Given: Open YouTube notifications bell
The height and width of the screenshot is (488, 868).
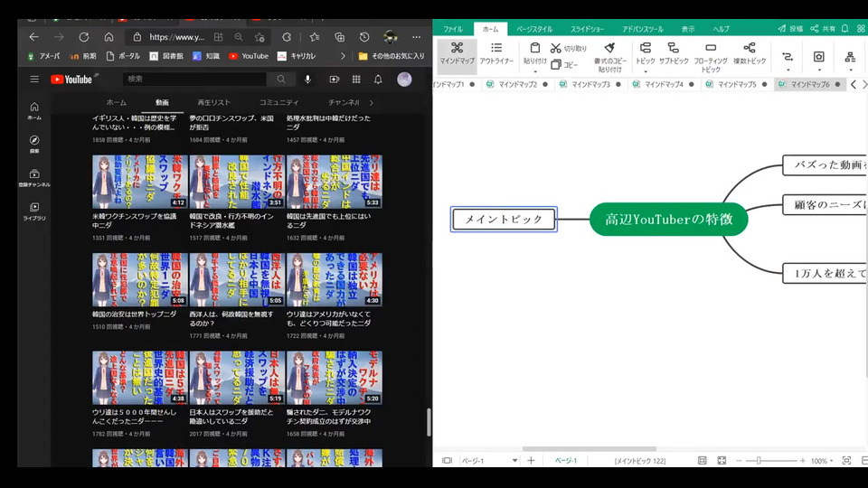Looking at the screenshot, I should pyautogui.click(x=378, y=80).
